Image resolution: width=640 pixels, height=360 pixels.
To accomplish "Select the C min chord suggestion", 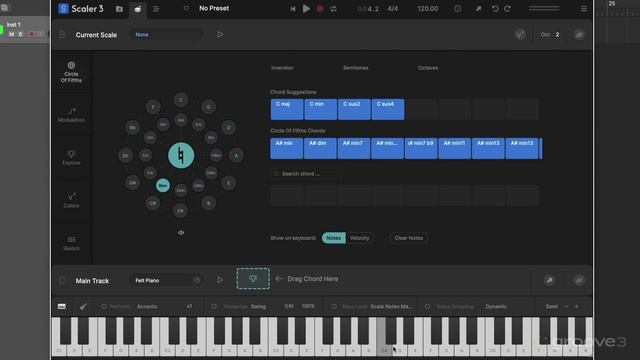I will click(320, 109).
